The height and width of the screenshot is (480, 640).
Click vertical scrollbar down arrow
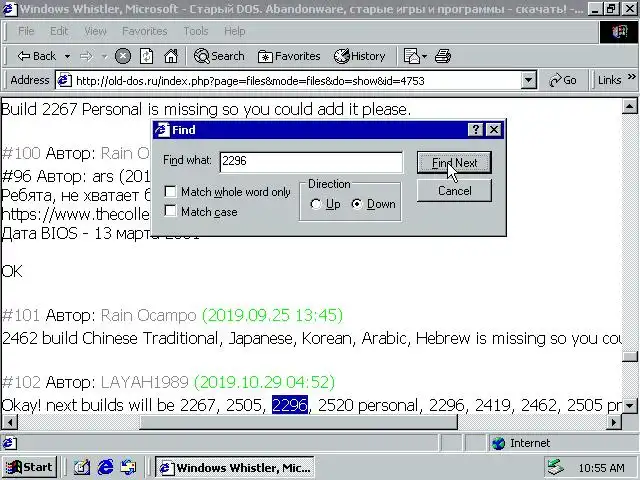click(629, 405)
